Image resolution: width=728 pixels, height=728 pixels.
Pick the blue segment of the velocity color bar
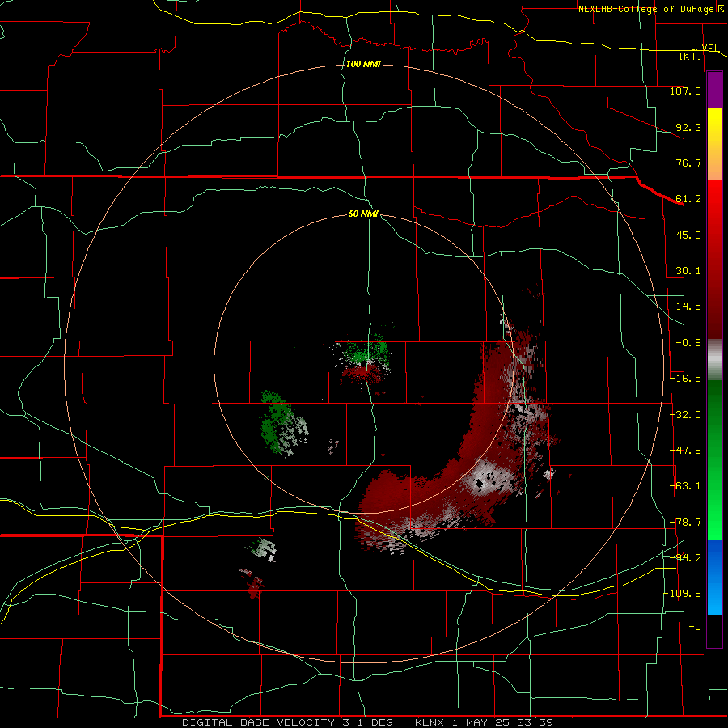tap(714, 577)
